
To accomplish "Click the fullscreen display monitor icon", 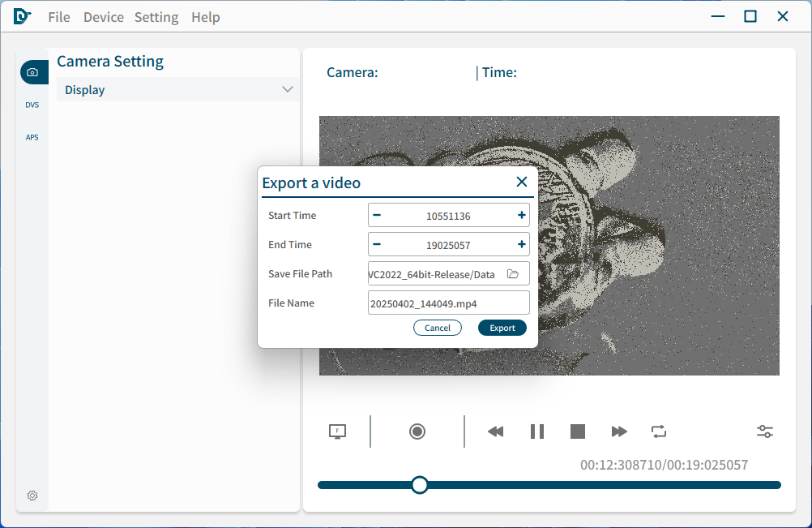I will 338,431.
